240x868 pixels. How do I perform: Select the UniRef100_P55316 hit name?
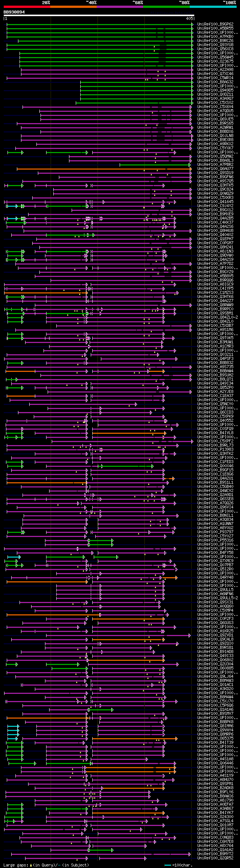pos(215,540)
